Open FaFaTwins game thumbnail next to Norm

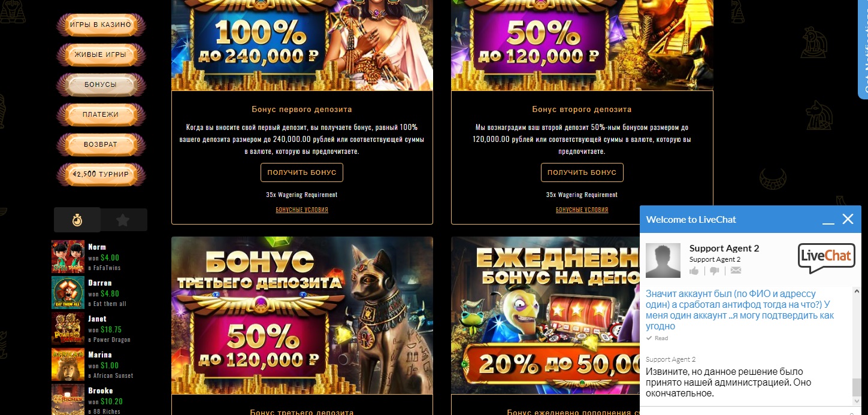pos(68,257)
